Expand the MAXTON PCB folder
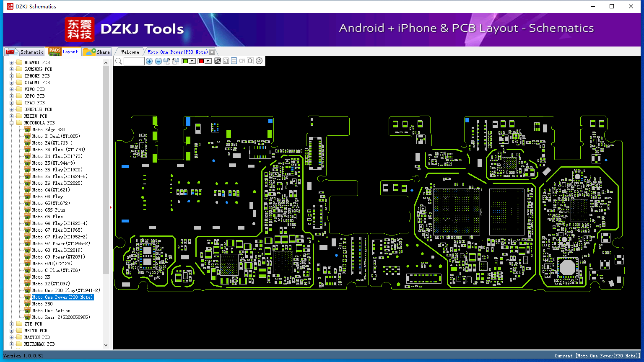The width and height of the screenshot is (644, 362). point(12,337)
